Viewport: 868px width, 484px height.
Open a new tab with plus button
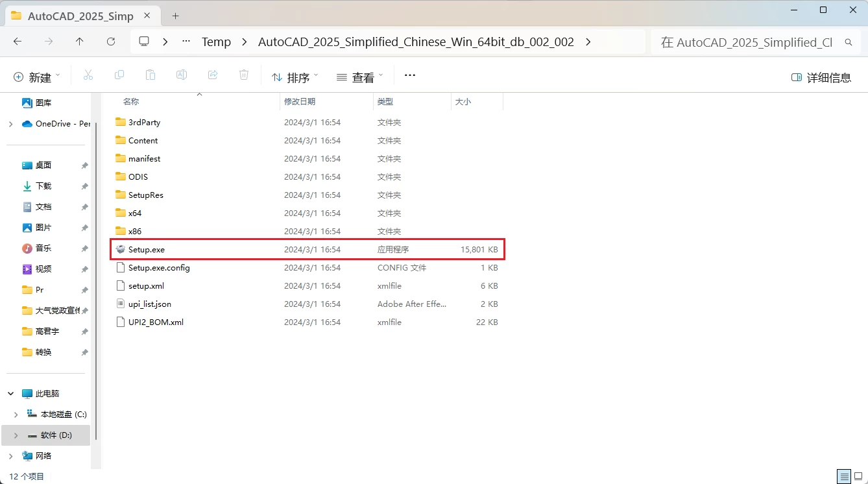point(175,16)
